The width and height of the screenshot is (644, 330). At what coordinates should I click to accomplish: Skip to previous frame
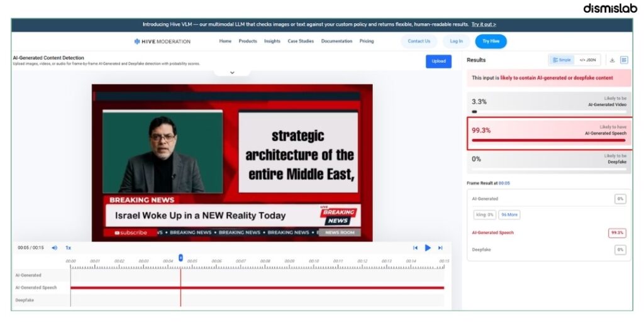coord(415,248)
